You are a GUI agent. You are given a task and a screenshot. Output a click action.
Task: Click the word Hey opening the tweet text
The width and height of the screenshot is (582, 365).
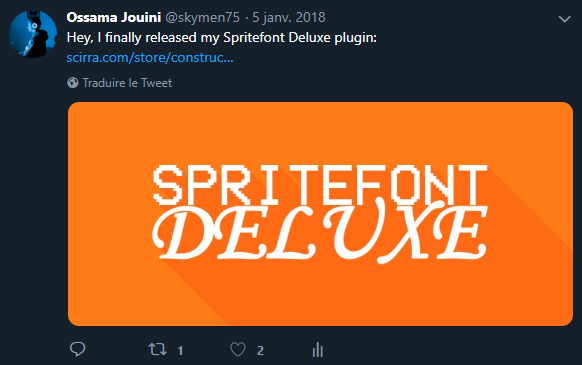79,38
